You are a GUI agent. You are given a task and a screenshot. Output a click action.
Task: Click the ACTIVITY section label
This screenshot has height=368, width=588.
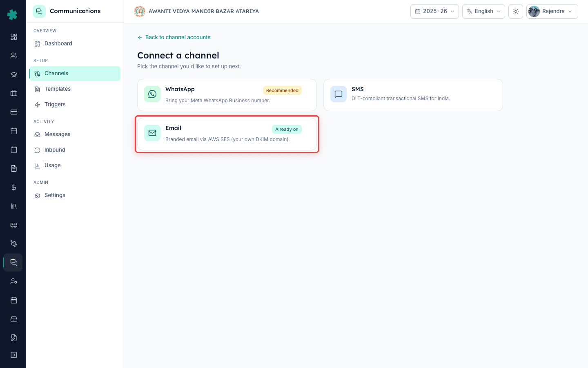click(44, 121)
